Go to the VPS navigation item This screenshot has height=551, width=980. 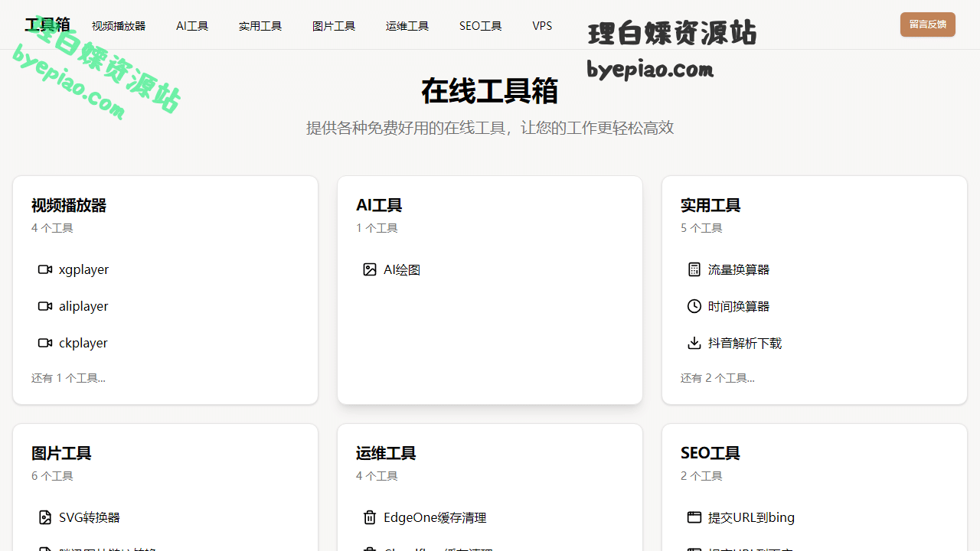[x=542, y=26]
